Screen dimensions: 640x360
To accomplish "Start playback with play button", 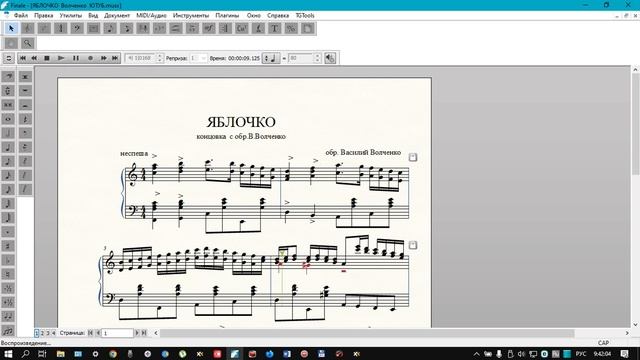I will pyautogui.click(x=61, y=58).
